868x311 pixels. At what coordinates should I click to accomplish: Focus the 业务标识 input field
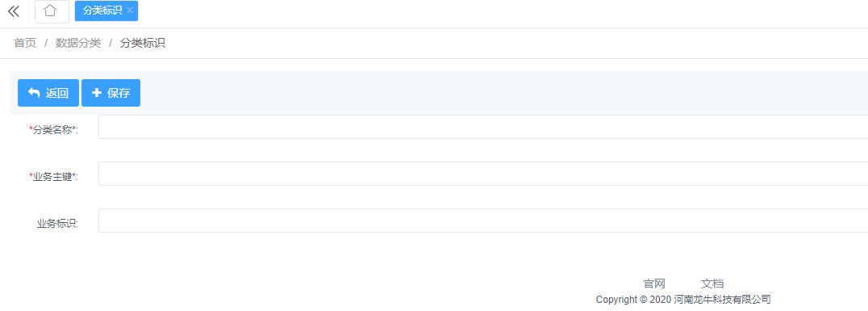(x=483, y=221)
